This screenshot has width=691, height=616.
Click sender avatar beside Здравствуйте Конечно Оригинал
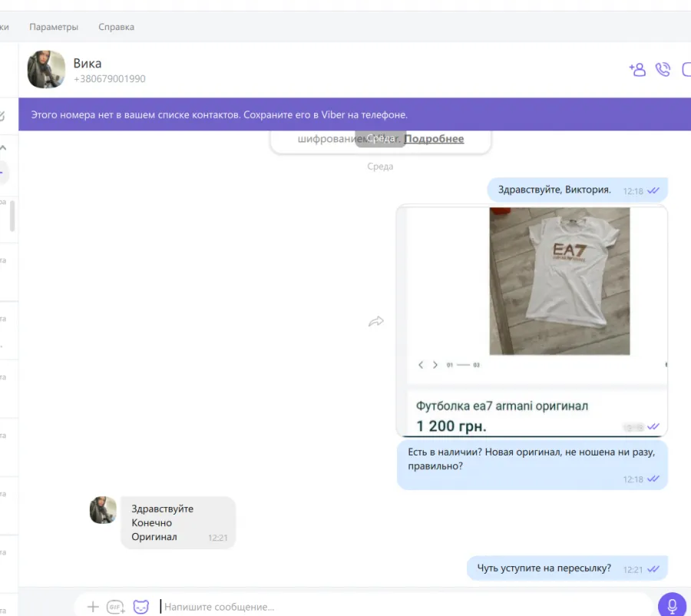tap(103, 510)
